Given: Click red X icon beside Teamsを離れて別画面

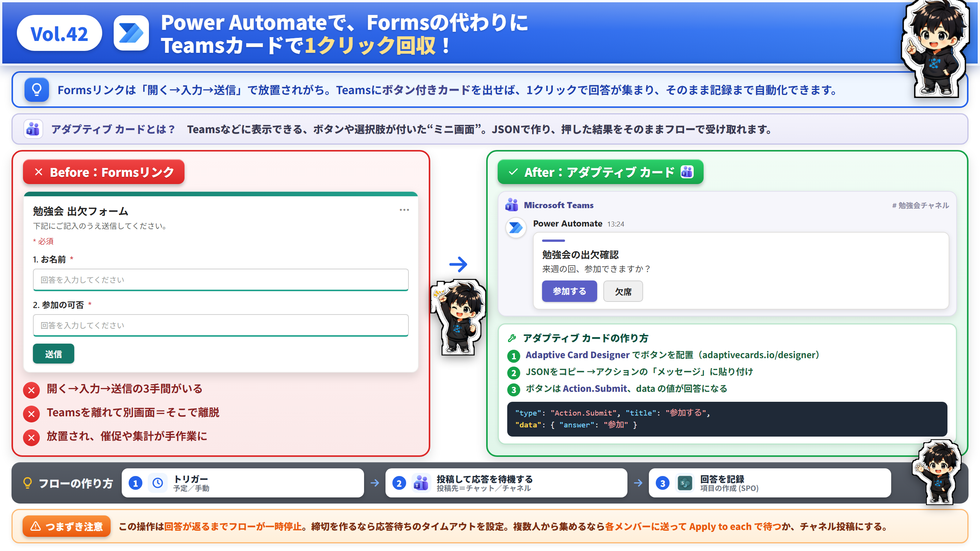Looking at the screenshot, I should tap(31, 414).
